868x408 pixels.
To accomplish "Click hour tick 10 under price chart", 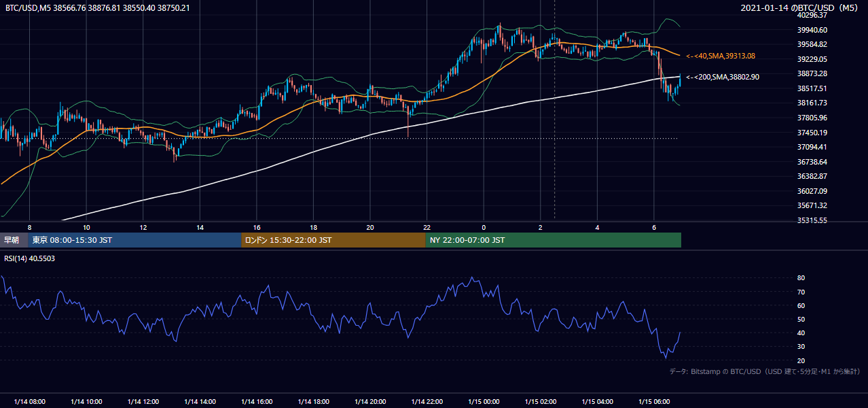I will 86,227.
